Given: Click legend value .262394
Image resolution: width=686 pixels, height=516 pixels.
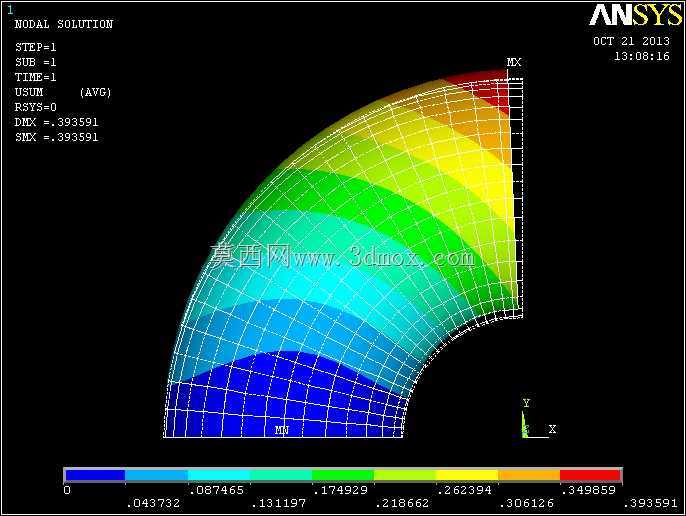Looking at the screenshot, I should 464,490.
